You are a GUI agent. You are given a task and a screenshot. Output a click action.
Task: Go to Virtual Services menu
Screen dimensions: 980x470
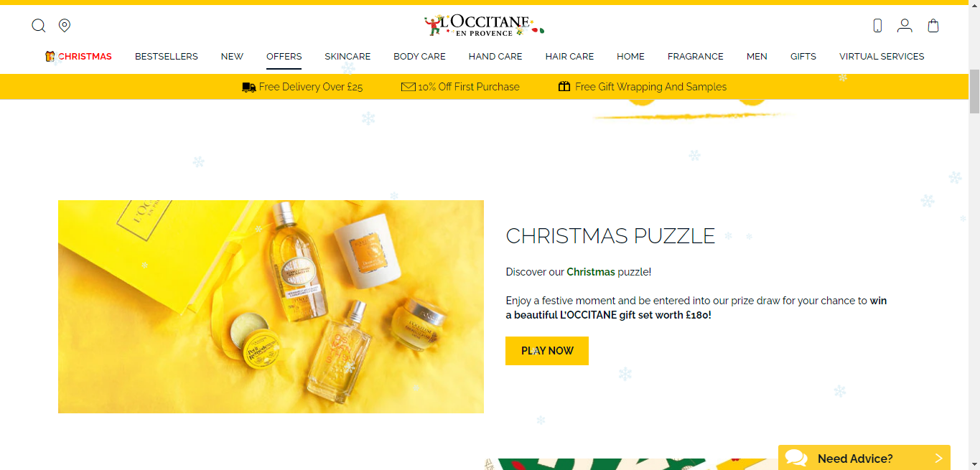(882, 56)
